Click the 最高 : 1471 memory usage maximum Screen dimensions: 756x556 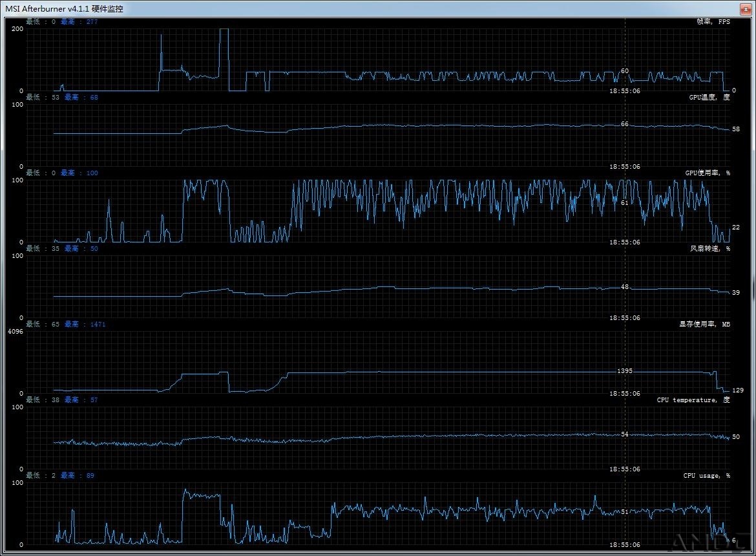point(85,325)
